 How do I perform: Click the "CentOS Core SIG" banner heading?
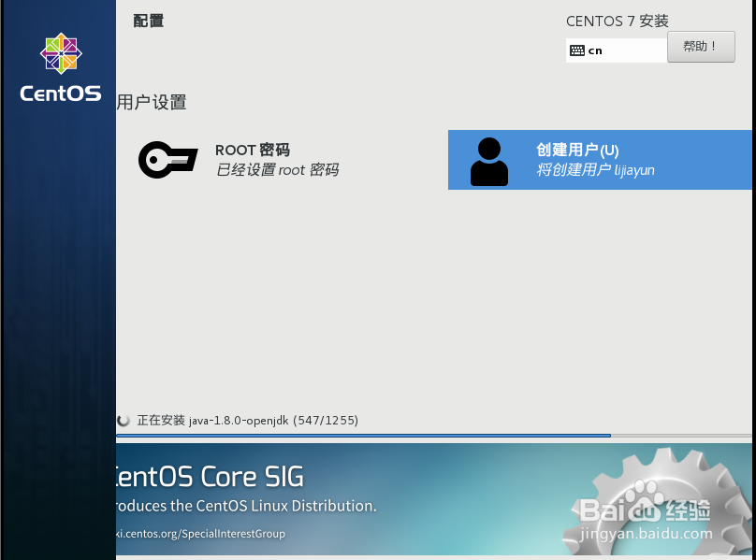pos(211,477)
